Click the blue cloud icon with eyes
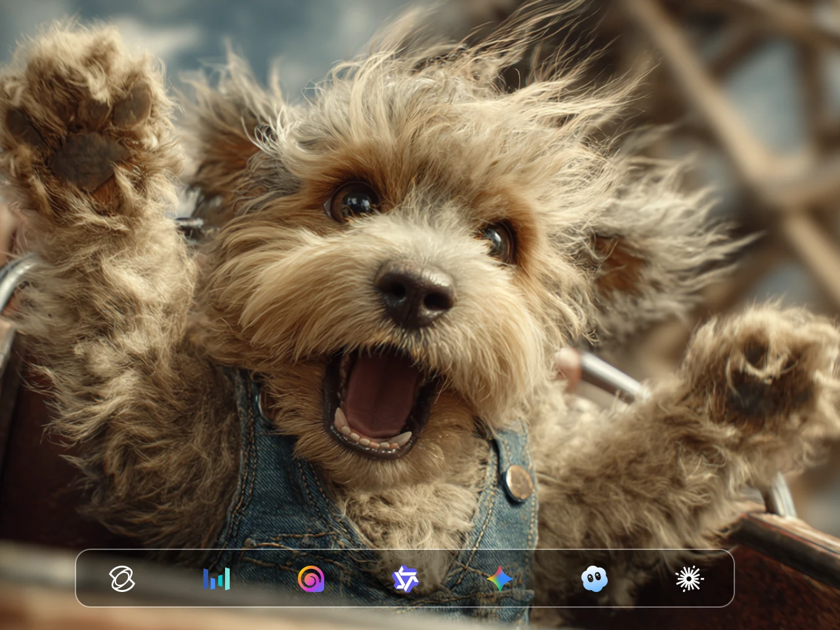Image resolution: width=840 pixels, height=630 pixels. click(x=595, y=579)
